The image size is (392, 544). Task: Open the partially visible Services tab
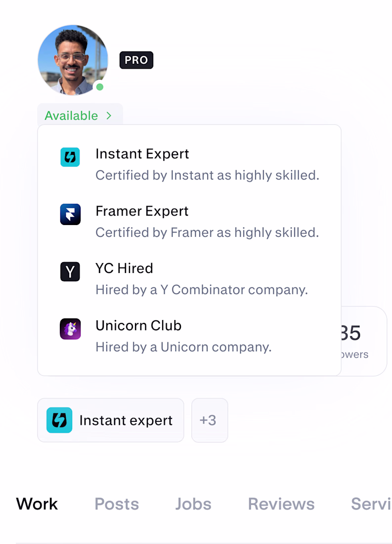click(371, 504)
